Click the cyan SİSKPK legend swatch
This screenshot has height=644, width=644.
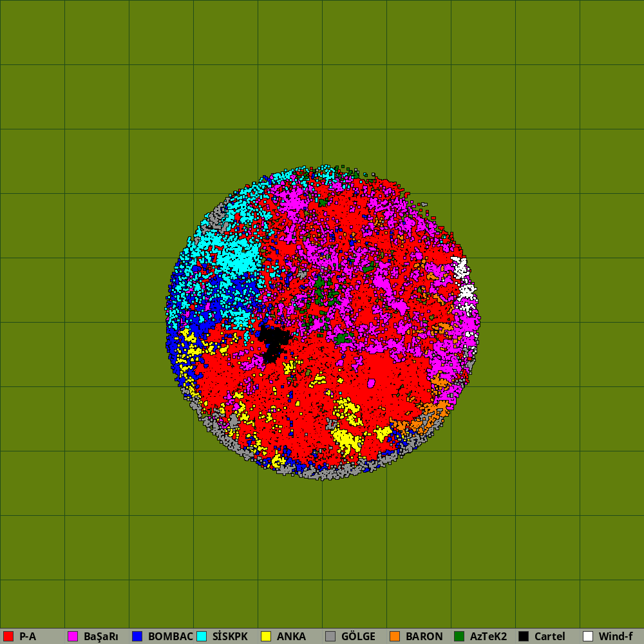[202, 636]
